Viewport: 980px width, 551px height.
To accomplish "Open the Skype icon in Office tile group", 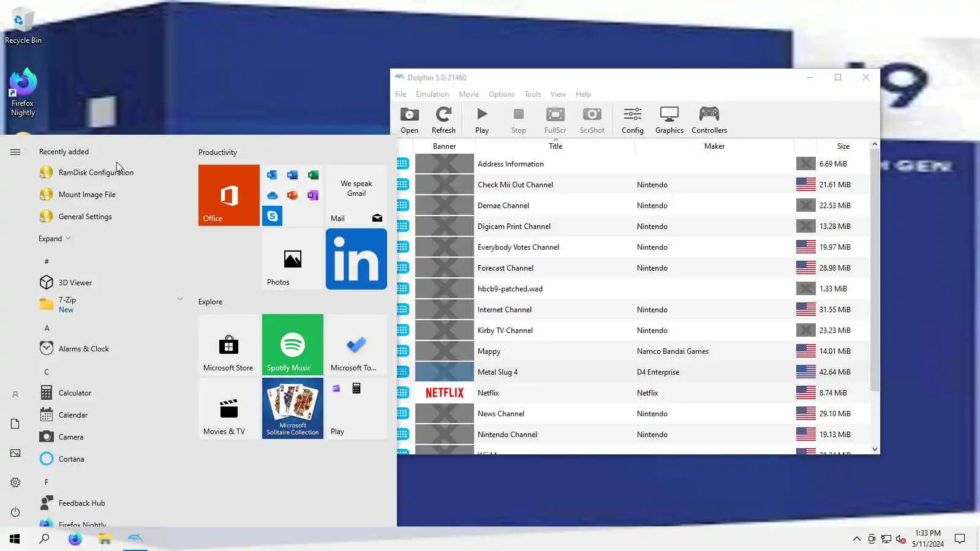I will click(273, 216).
